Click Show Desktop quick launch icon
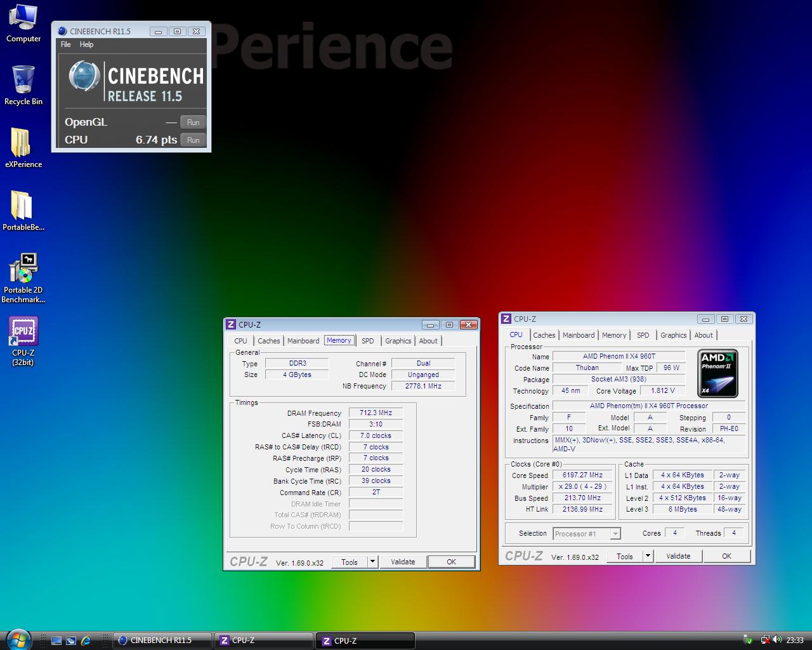Screen dimensions: 812x650 tap(56, 640)
